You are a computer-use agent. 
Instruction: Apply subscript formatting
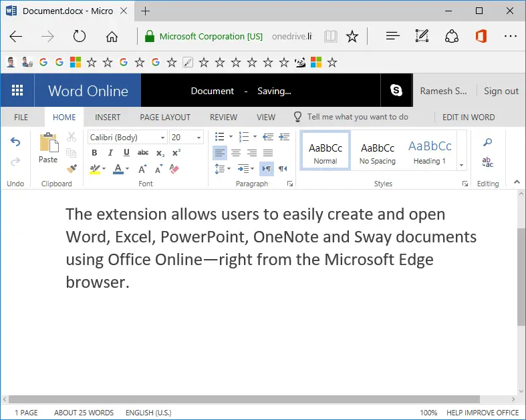[x=160, y=153]
